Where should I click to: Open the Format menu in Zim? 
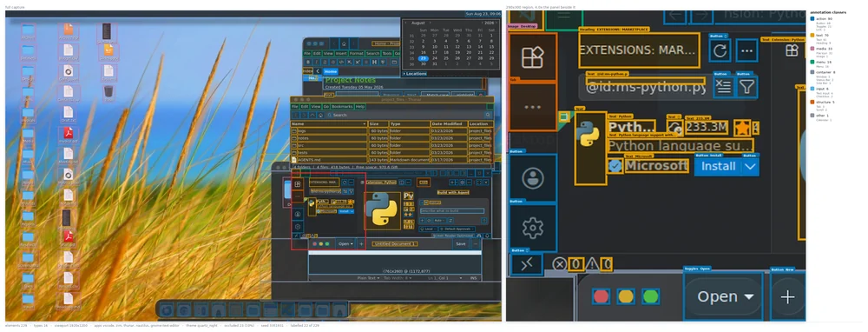click(x=357, y=53)
